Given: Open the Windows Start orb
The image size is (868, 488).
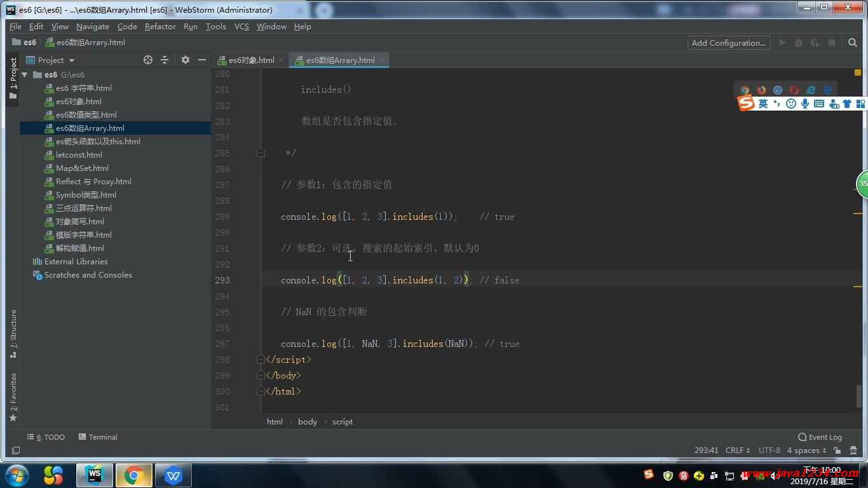Looking at the screenshot, I should tap(17, 475).
